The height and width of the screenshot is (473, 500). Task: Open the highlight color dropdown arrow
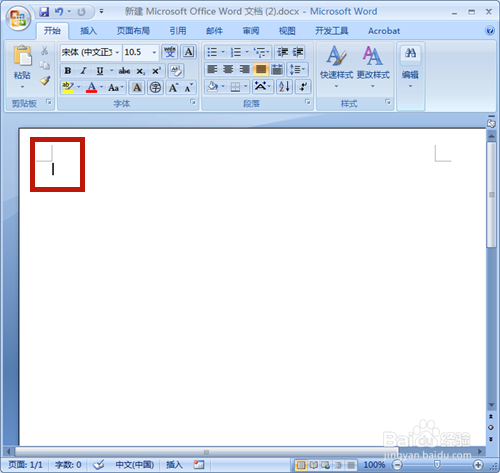tap(79, 87)
